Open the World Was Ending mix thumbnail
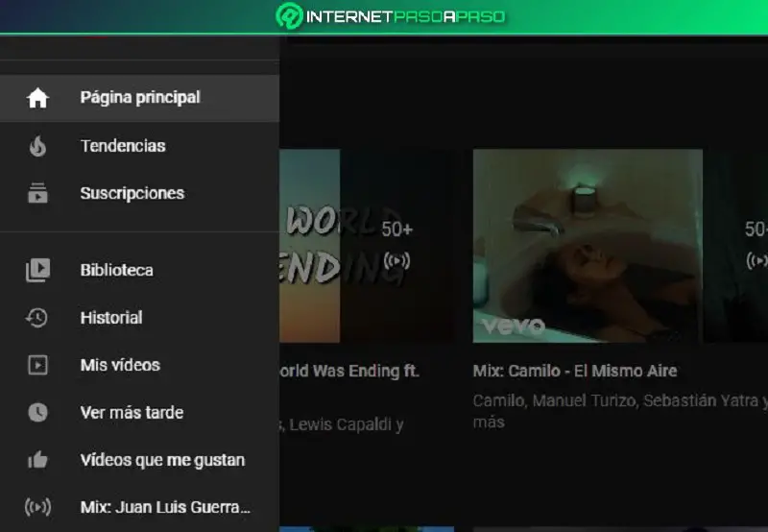768x532 pixels. (367, 246)
